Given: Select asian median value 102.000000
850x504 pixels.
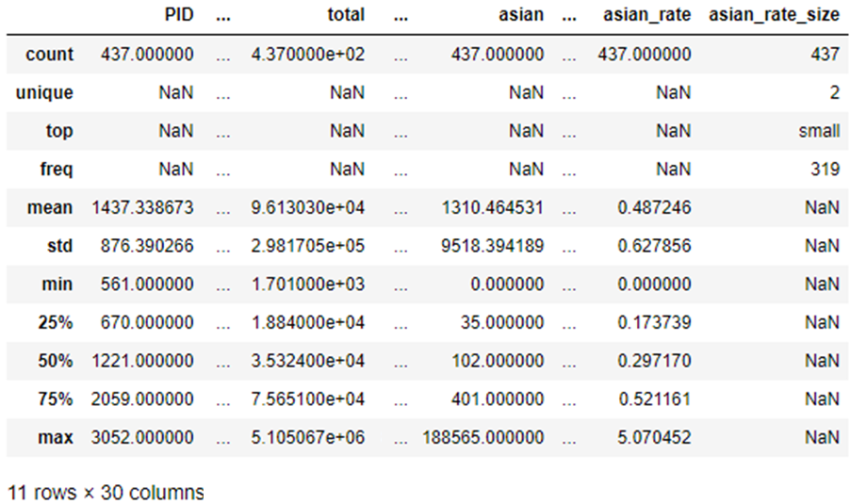Looking at the screenshot, I should point(498,361).
